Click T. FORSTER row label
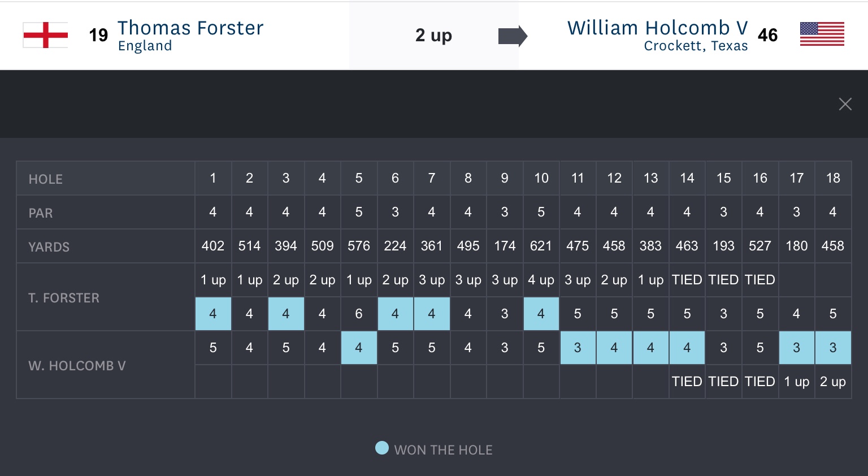868x476 pixels. (64, 298)
